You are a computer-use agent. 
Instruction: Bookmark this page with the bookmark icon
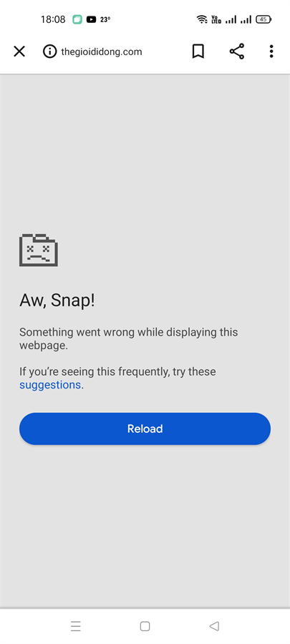tap(198, 52)
